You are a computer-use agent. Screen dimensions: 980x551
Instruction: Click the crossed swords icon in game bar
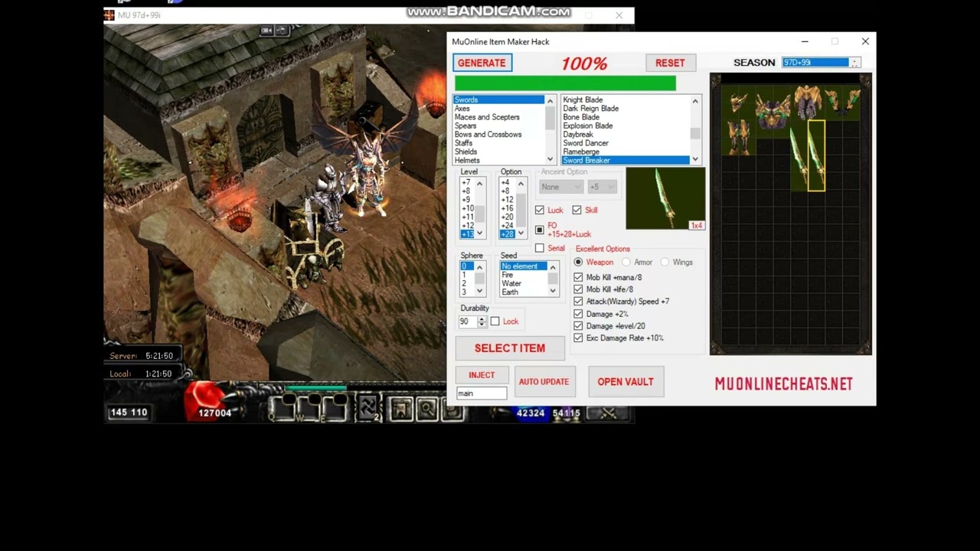[609, 413]
